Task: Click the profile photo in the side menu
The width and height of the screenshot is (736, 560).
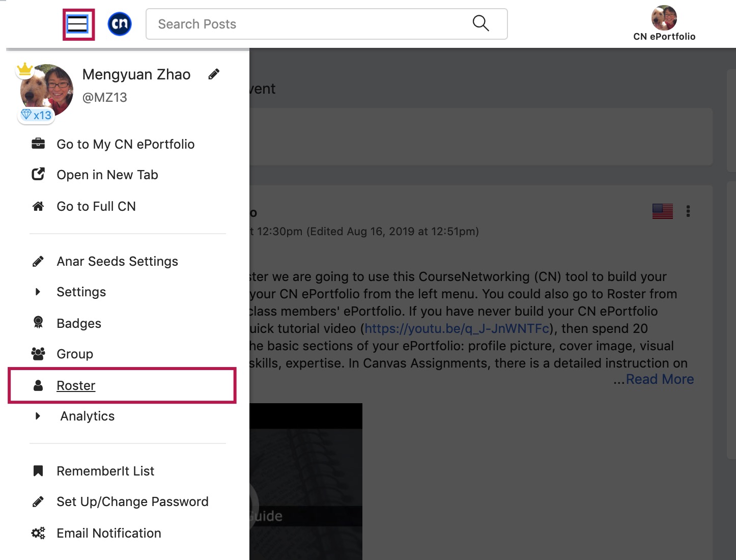Action: [47, 91]
